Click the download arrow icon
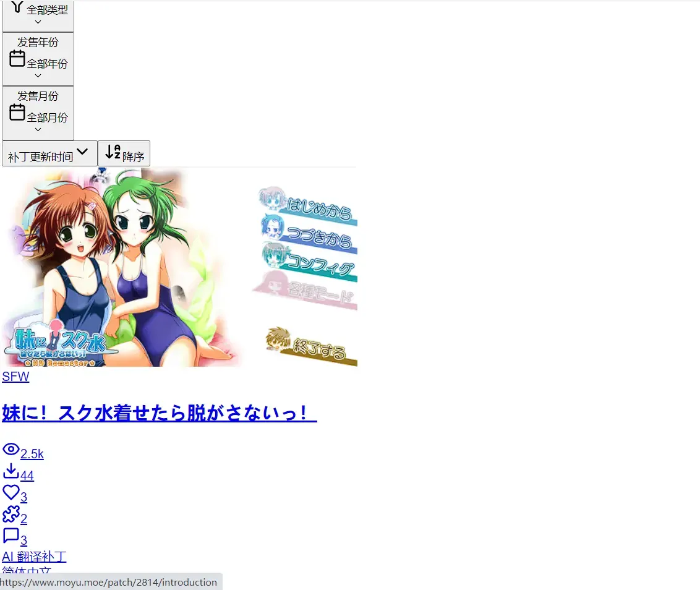The height and width of the screenshot is (590, 700). pos(11,471)
